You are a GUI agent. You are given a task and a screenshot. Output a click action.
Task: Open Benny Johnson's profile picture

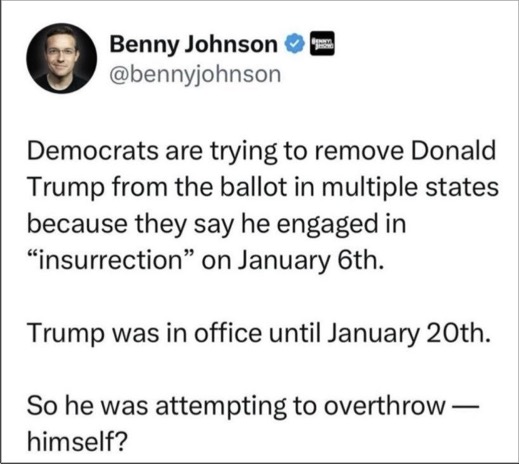tap(62, 58)
